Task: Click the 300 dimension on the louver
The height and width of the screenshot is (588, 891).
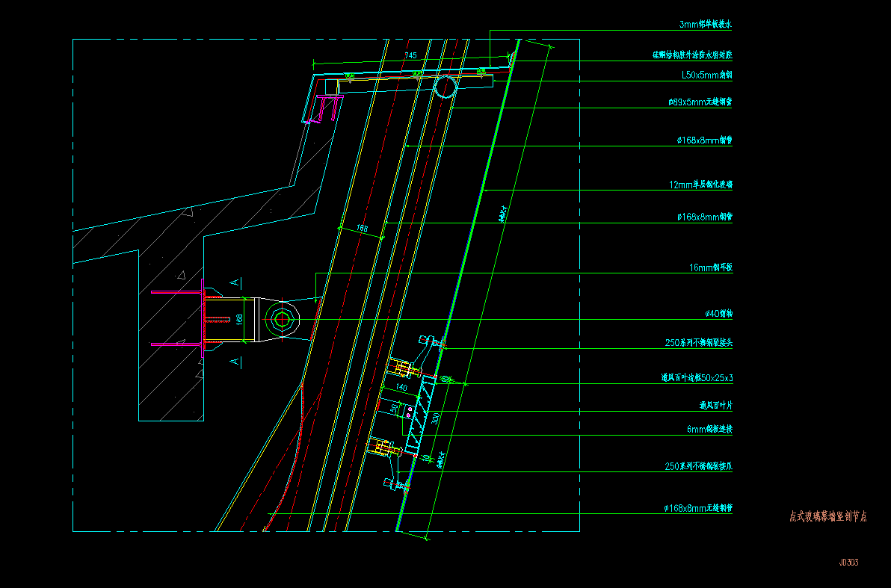Action: click(x=437, y=418)
